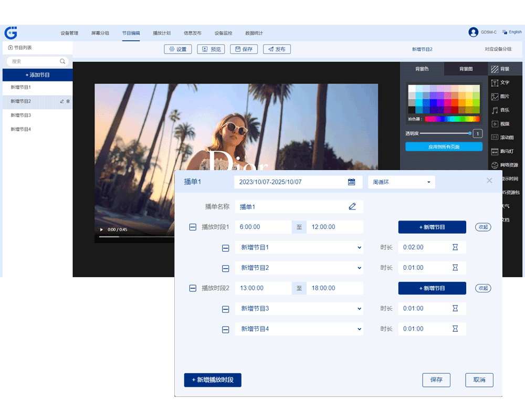Open the 周循环 cycle dropdown
The height and width of the screenshot is (420, 525).
click(x=402, y=182)
